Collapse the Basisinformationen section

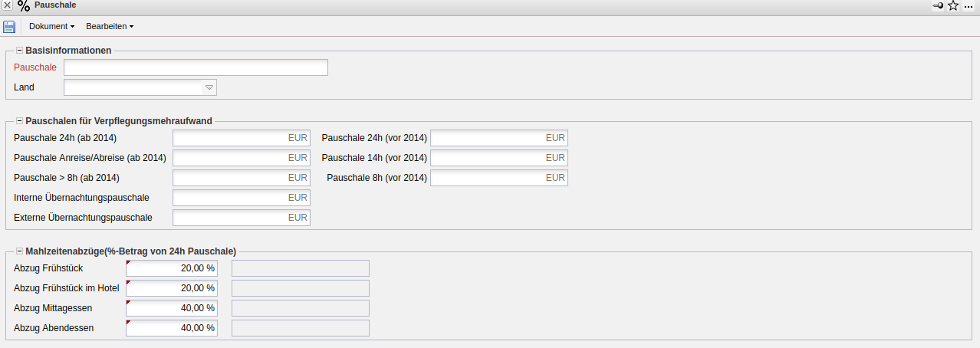(x=19, y=51)
